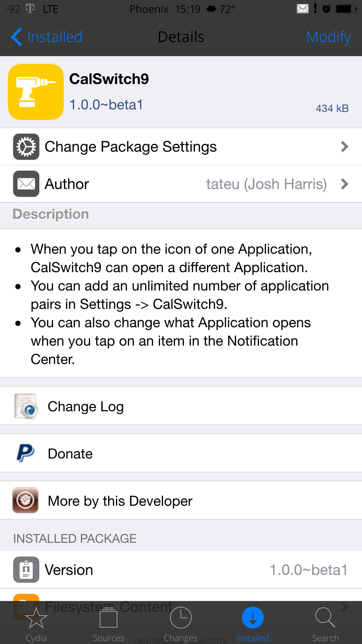
Task: Tap the mail icon in status bar
Action: click(x=303, y=9)
